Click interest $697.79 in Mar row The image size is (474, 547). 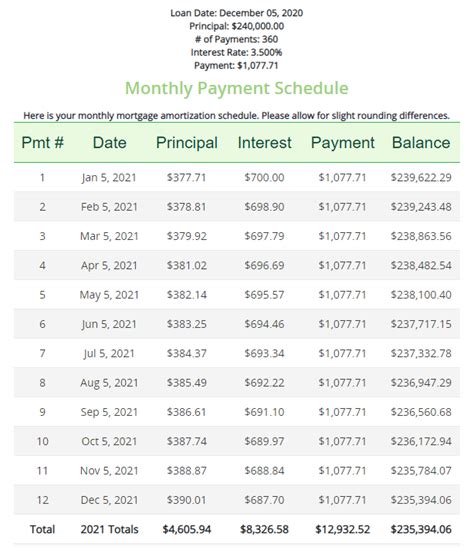click(264, 236)
